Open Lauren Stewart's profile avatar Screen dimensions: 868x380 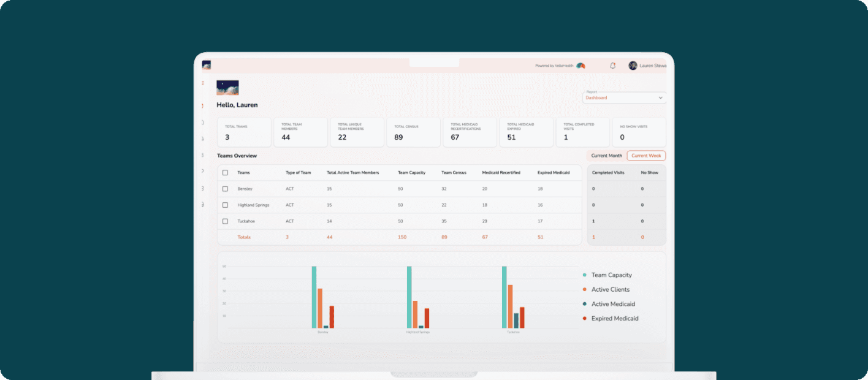(x=633, y=66)
